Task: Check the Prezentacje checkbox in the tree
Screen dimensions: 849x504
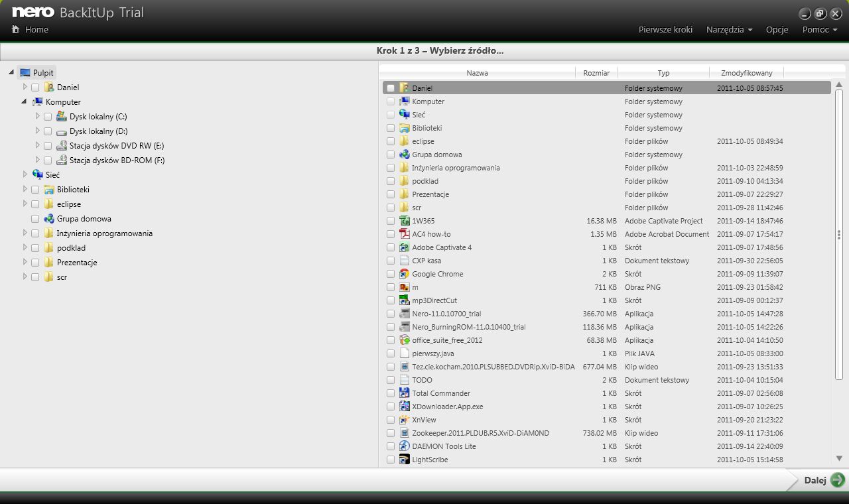Action: (x=35, y=263)
